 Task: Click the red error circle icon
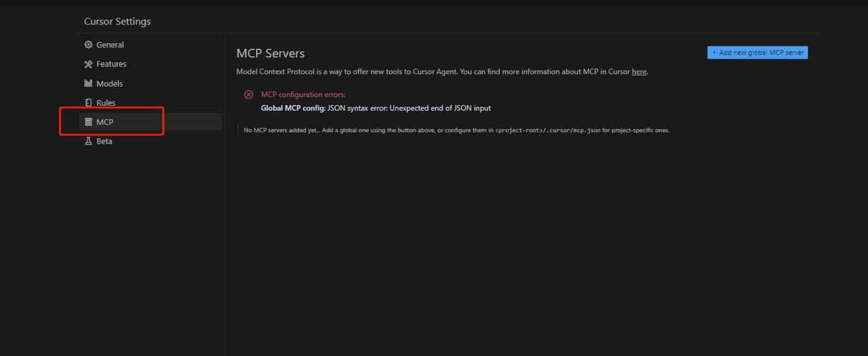click(249, 95)
